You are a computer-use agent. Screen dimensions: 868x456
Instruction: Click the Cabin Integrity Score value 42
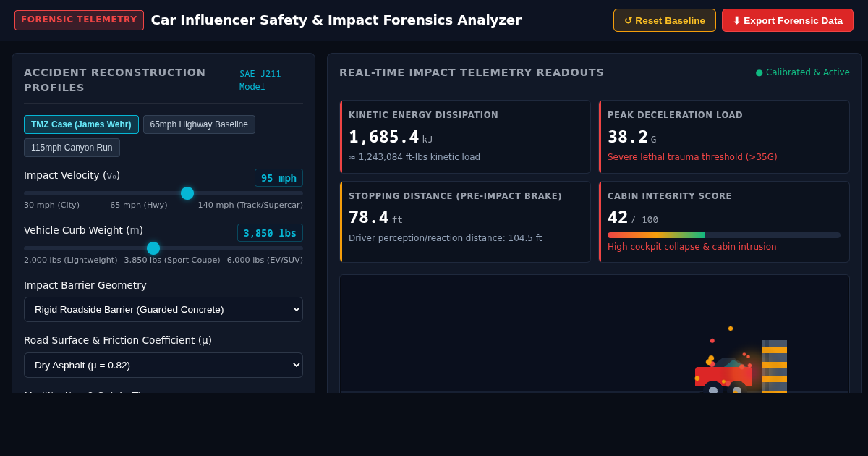point(618,217)
